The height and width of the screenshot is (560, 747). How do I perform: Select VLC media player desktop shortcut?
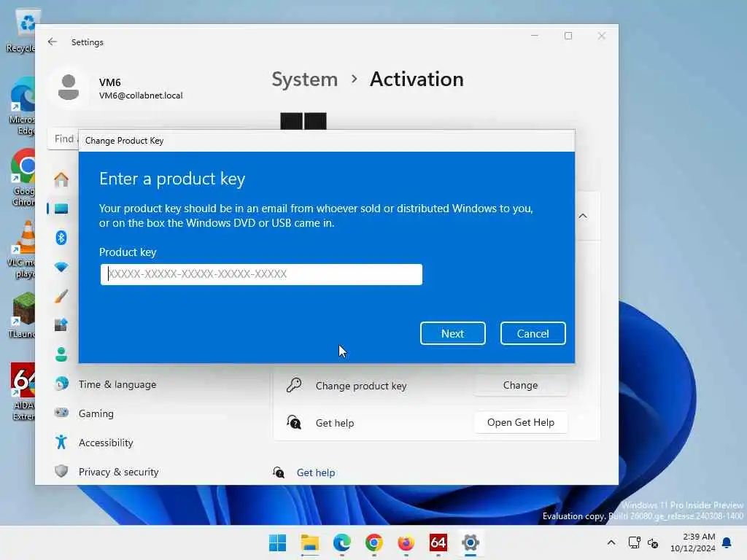tap(22, 250)
